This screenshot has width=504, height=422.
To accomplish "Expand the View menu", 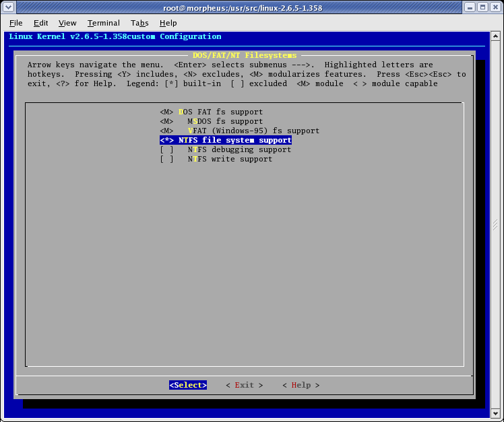I will (x=67, y=23).
